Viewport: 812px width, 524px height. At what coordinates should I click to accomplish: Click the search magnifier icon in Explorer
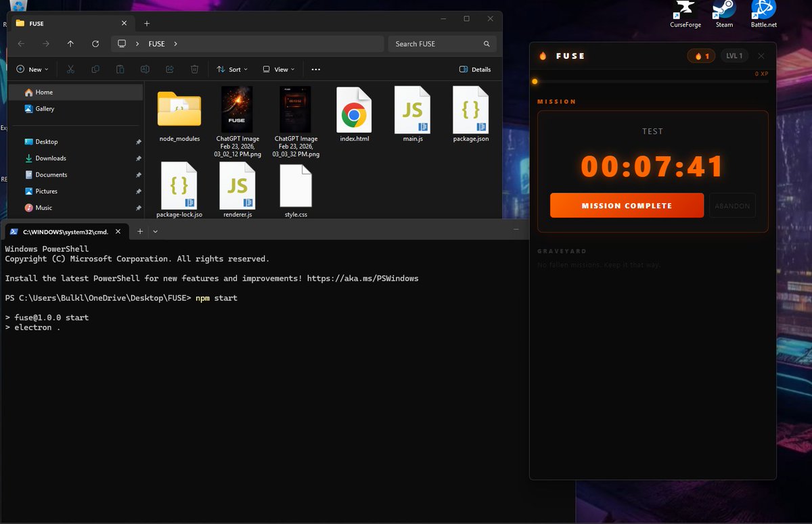coord(487,44)
